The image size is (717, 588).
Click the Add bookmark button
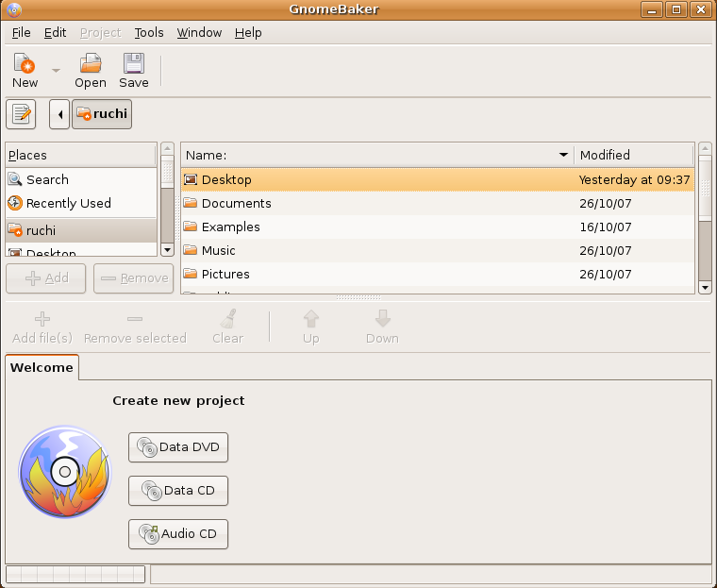pyautogui.click(x=45, y=278)
